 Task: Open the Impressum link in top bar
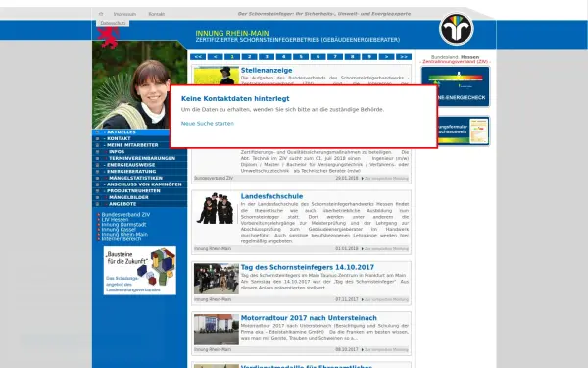pos(124,14)
